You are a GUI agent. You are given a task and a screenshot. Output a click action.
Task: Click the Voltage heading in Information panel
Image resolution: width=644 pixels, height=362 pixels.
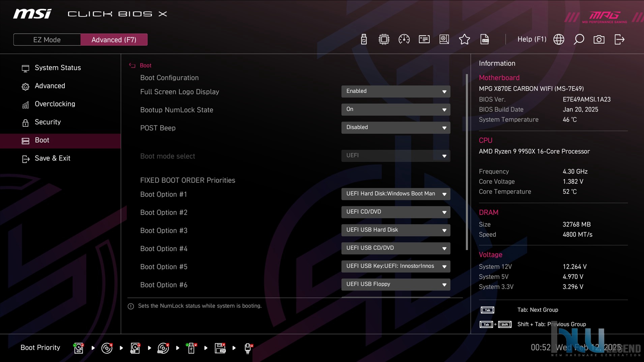(491, 255)
